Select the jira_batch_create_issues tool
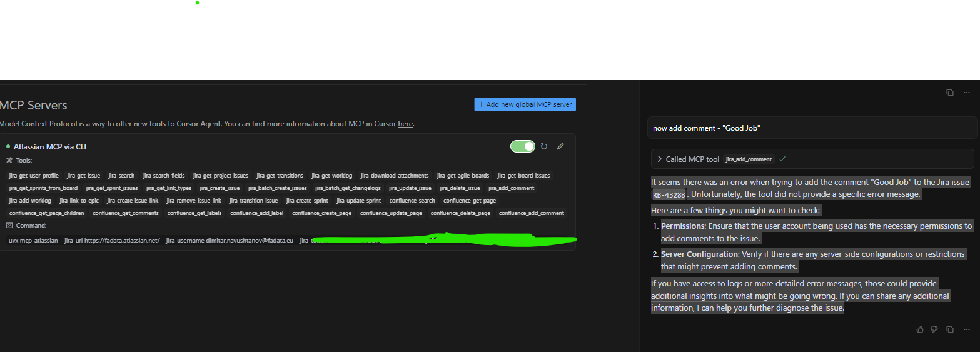980x352 pixels. coord(278,188)
